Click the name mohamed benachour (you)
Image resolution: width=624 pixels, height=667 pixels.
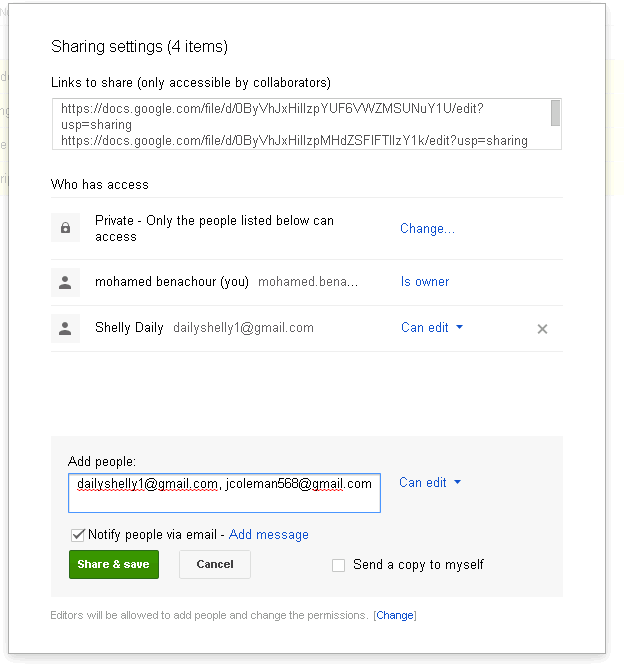172,282
